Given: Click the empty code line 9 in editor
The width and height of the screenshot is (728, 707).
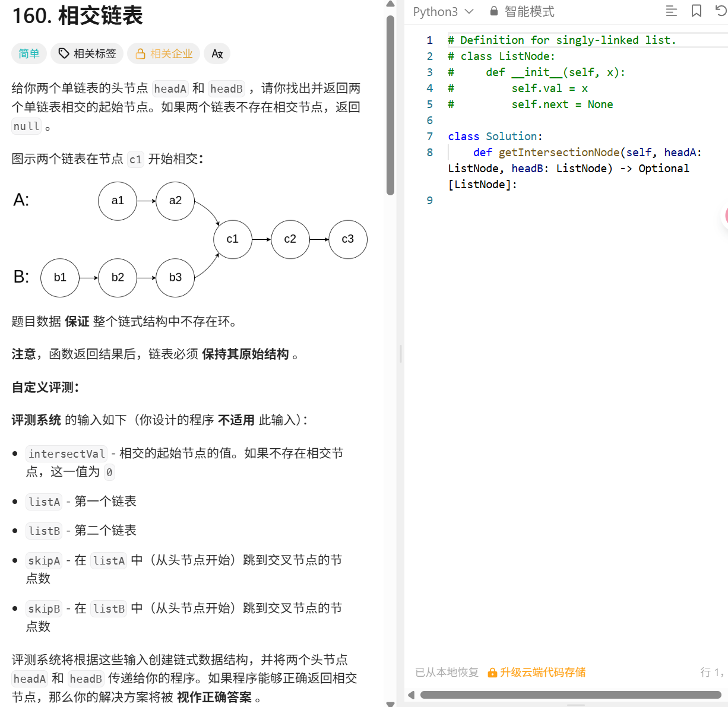Looking at the screenshot, I should coord(585,201).
